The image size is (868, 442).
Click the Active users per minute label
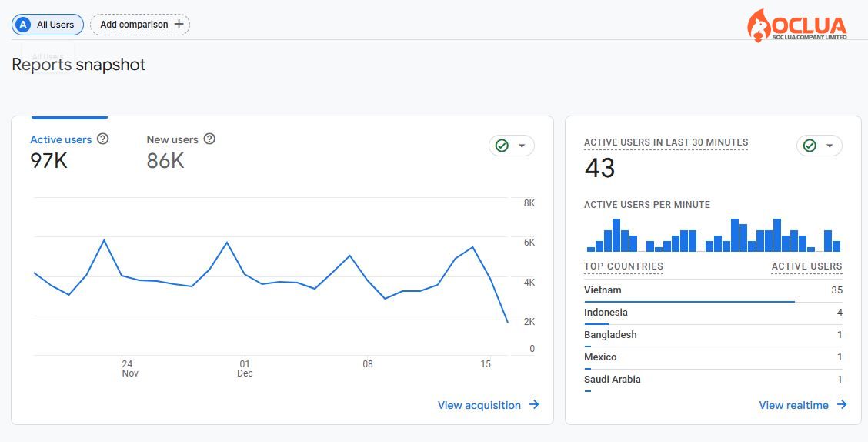(647, 204)
